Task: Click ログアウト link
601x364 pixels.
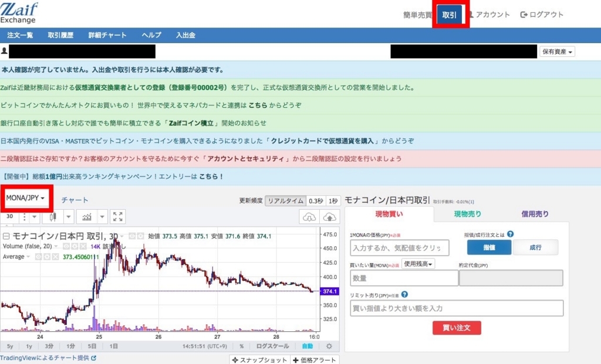Action: (x=542, y=15)
